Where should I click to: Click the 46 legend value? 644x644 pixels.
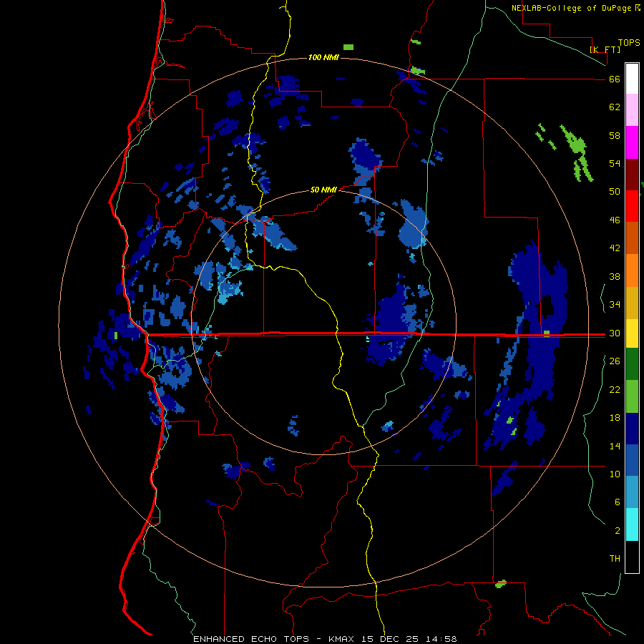click(615, 220)
